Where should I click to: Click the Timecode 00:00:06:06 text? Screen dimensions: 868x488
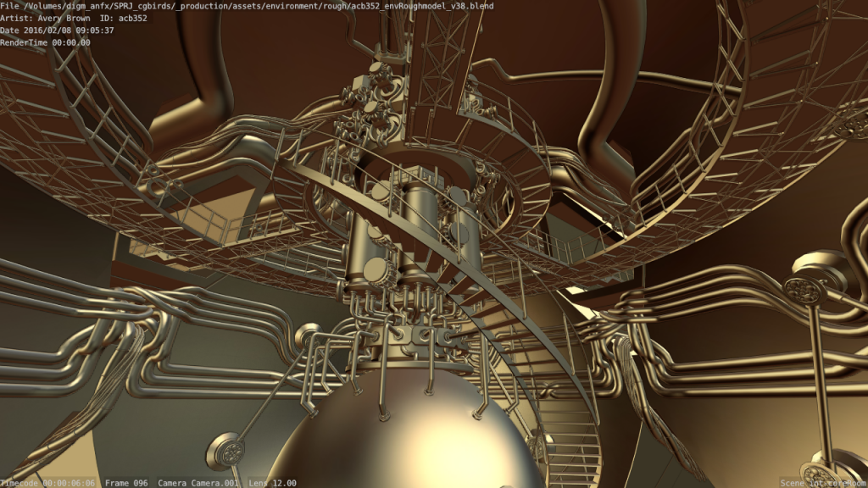coord(47,482)
